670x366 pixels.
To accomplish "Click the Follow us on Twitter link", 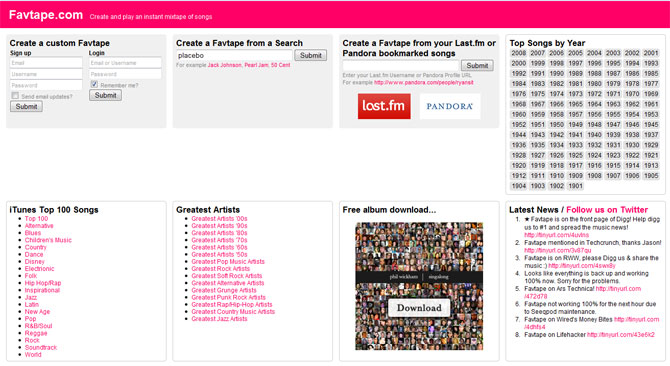I will [x=607, y=210].
